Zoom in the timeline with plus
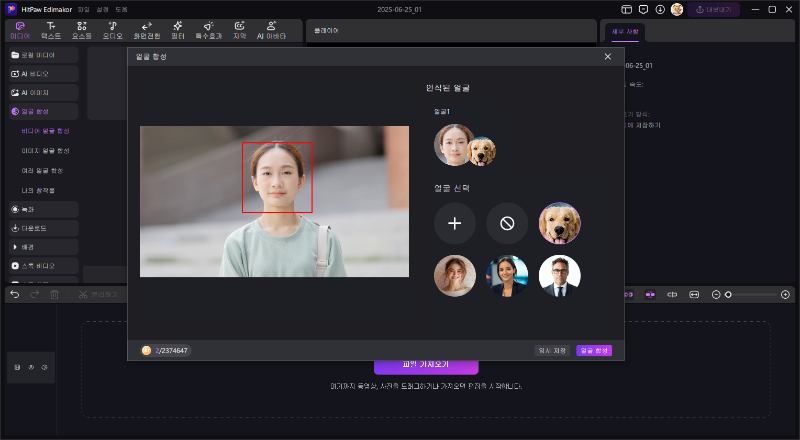The image size is (800, 440). pyautogui.click(x=785, y=295)
